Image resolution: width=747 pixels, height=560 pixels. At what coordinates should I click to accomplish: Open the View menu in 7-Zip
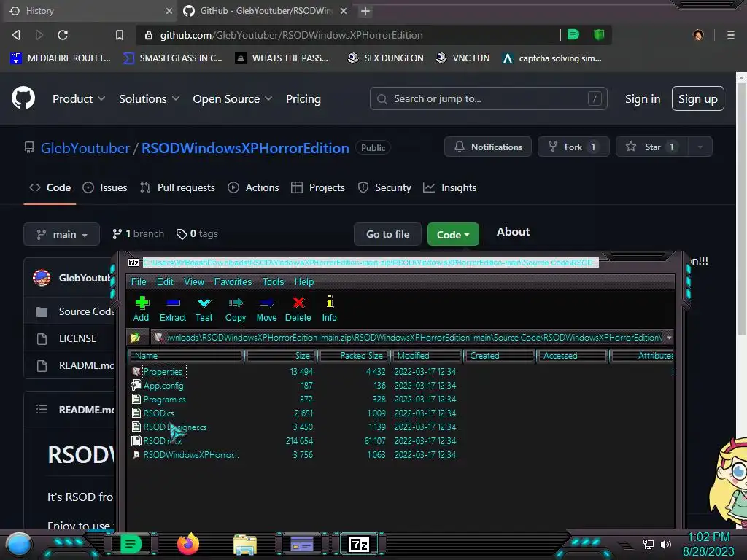click(x=194, y=281)
